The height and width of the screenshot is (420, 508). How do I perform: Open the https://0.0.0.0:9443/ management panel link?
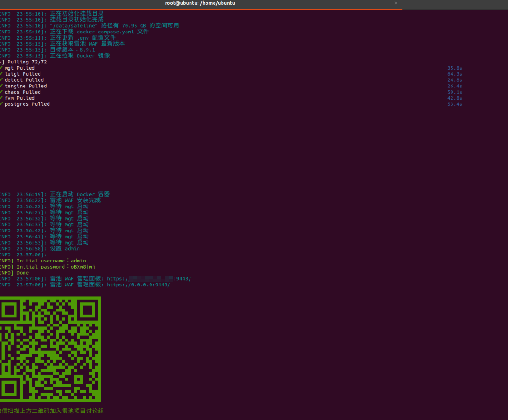[x=138, y=285]
